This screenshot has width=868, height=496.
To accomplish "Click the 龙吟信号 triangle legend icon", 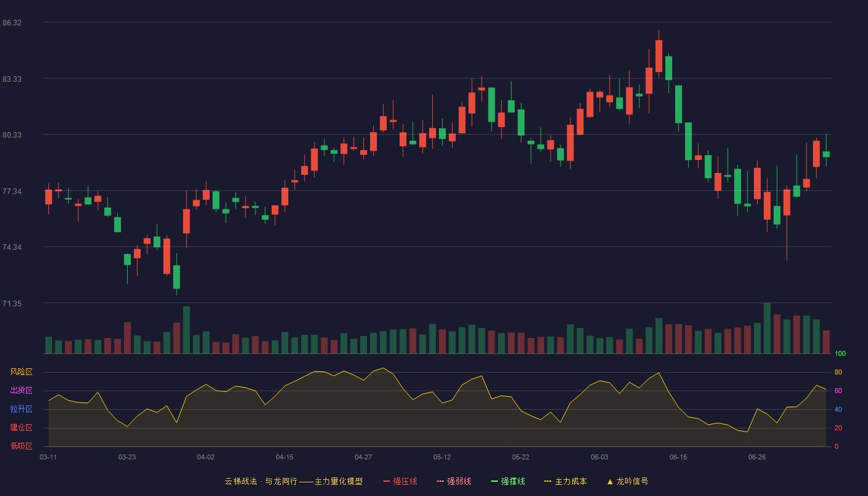I will pyautogui.click(x=609, y=481).
